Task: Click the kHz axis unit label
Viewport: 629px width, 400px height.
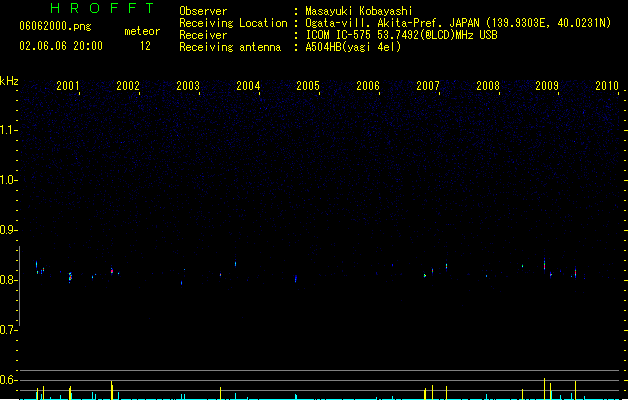Action: point(9,81)
